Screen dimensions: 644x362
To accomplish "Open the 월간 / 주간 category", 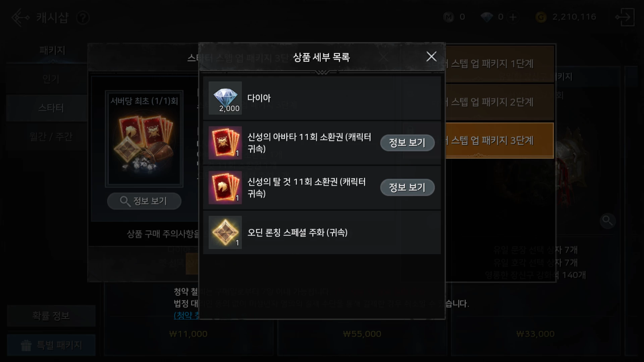I will [x=51, y=137].
